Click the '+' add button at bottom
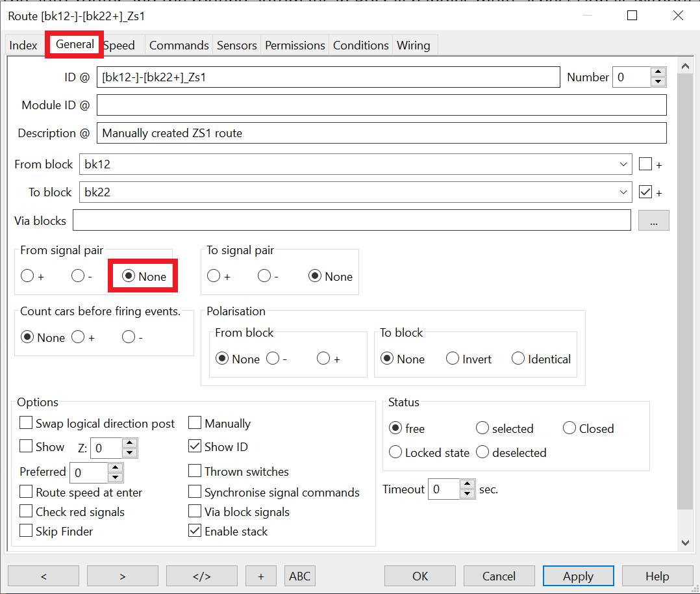Screen dimensions: 700x594 pos(261,576)
